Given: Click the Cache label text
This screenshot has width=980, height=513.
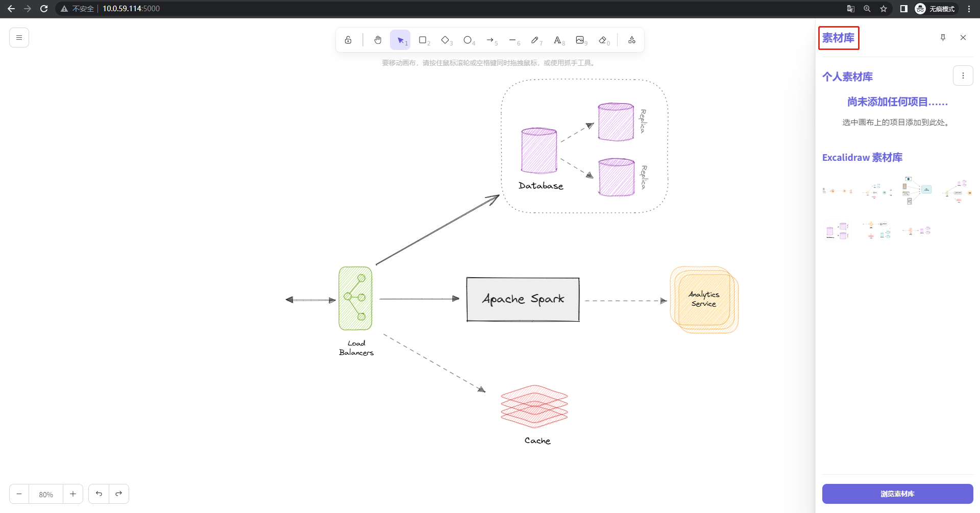Looking at the screenshot, I should (x=537, y=441).
